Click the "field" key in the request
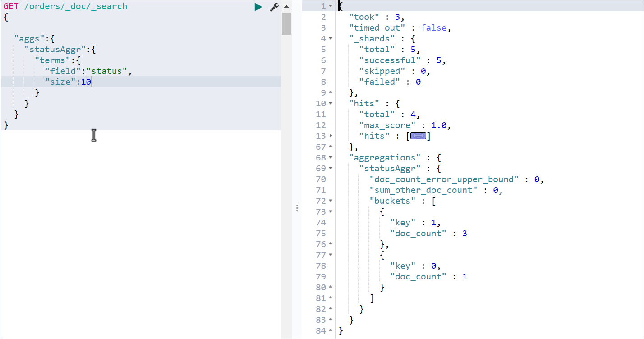The image size is (644, 339). pos(63,71)
